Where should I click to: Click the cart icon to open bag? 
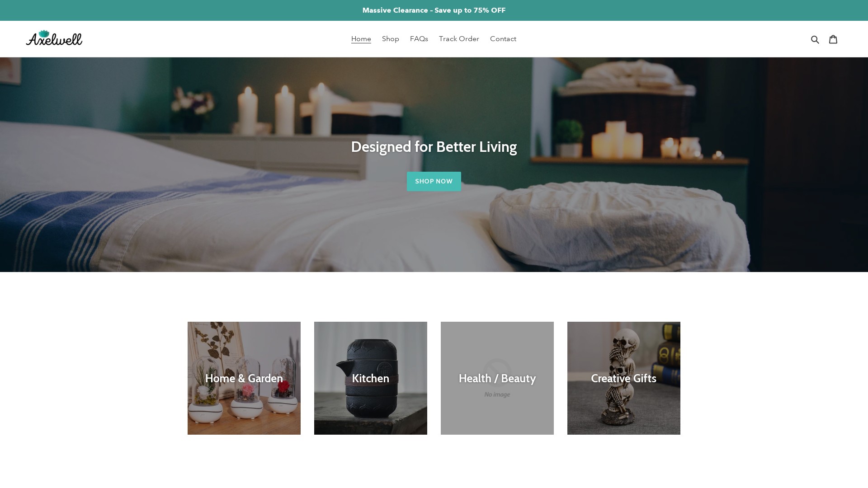coord(833,39)
